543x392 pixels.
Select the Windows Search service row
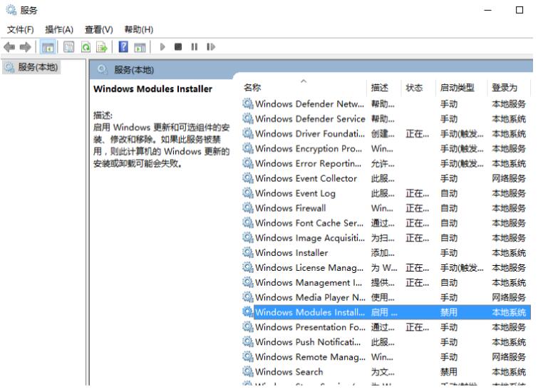pos(289,371)
